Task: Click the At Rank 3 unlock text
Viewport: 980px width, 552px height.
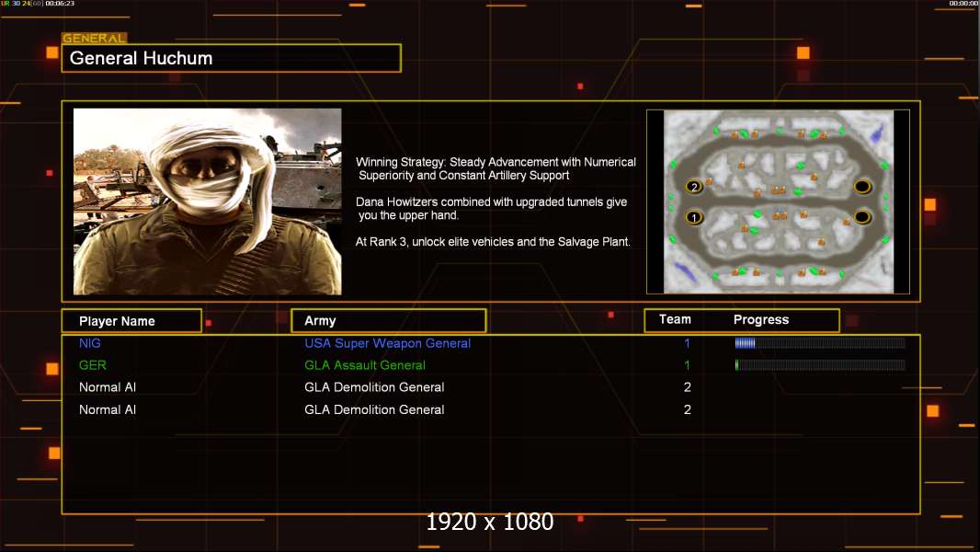Action: pyautogui.click(x=493, y=242)
